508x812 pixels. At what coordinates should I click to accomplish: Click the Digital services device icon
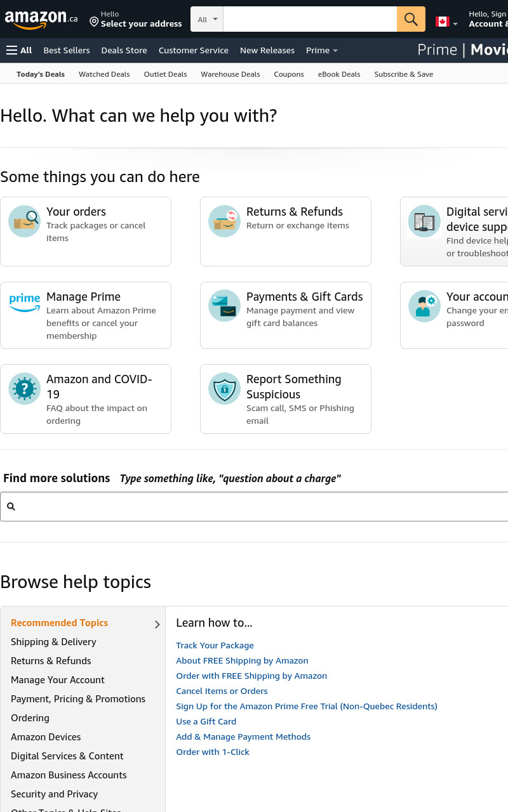pos(424,221)
